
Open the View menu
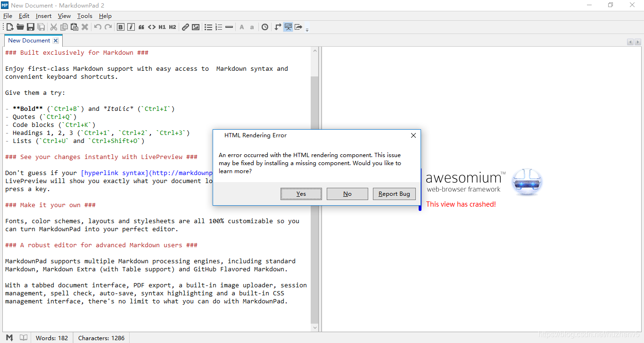65,16
